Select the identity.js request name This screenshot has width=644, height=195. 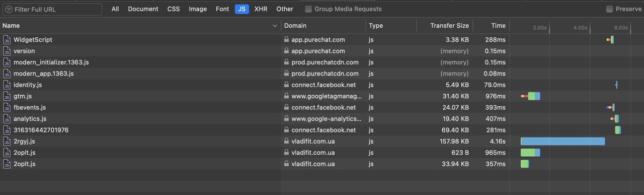click(x=28, y=85)
